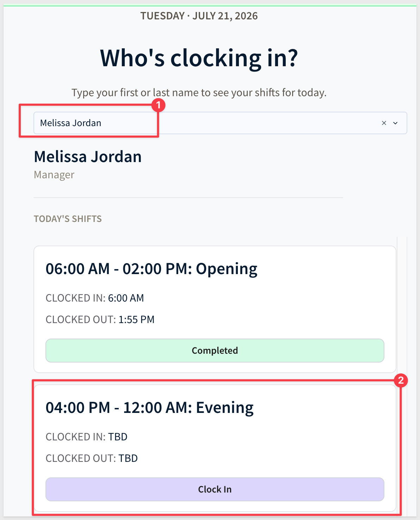Click the Tuesday July 21, 2026 date header
The height and width of the screenshot is (520, 420).
[x=199, y=16]
